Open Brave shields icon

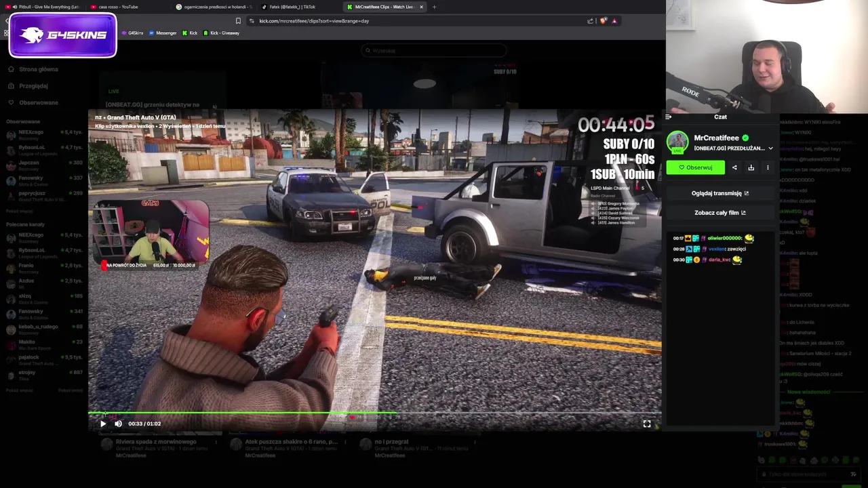[603, 21]
